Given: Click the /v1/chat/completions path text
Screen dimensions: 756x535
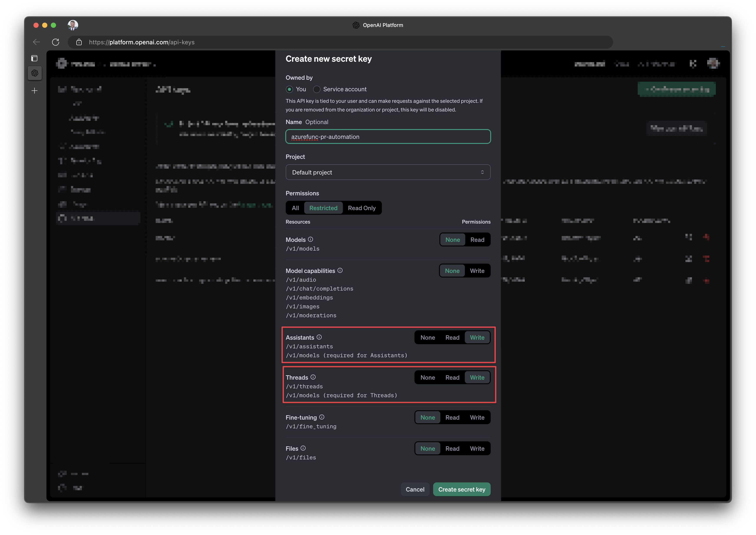Looking at the screenshot, I should [319, 288].
